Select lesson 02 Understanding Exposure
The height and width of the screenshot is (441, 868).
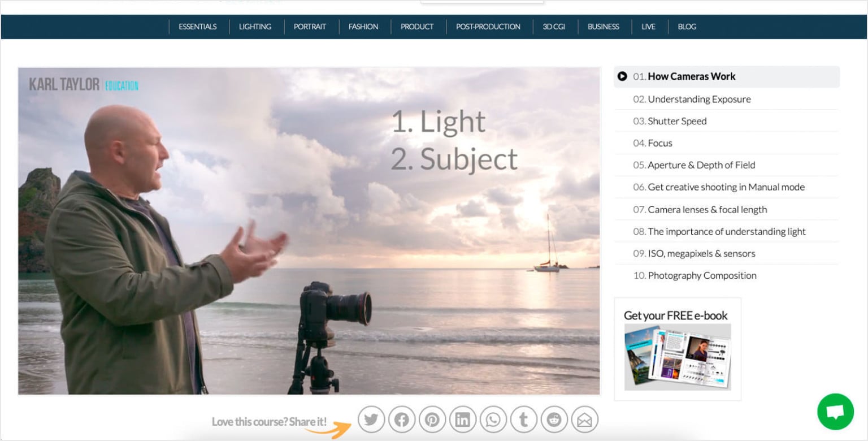coord(699,99)
